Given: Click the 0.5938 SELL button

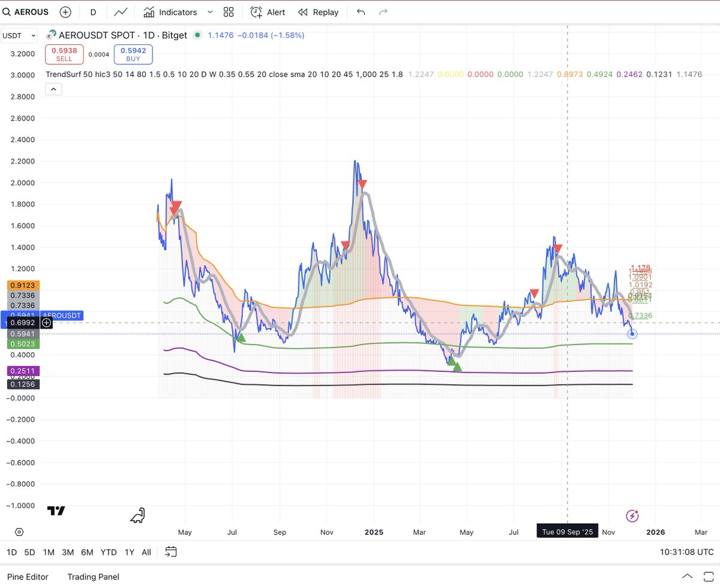Looking at the screenshot, I should (x=64, y=54).
